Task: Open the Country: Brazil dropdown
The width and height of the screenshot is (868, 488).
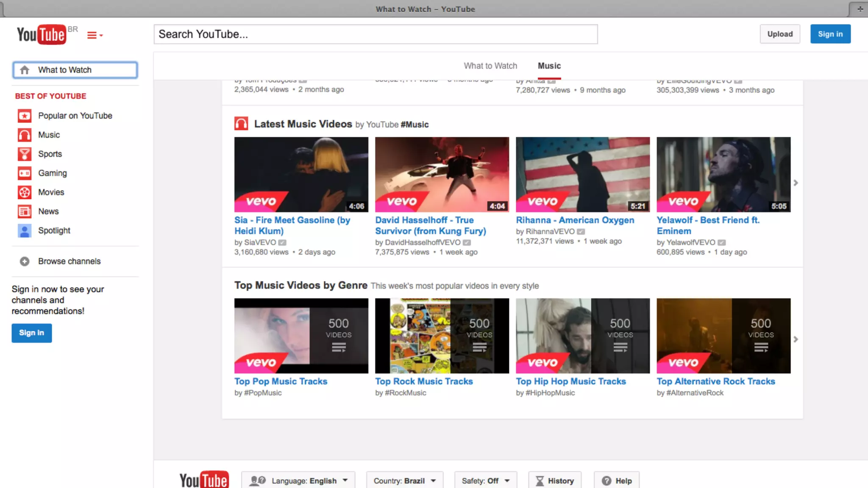Action: pyautogui.click(x=404, y=480)
